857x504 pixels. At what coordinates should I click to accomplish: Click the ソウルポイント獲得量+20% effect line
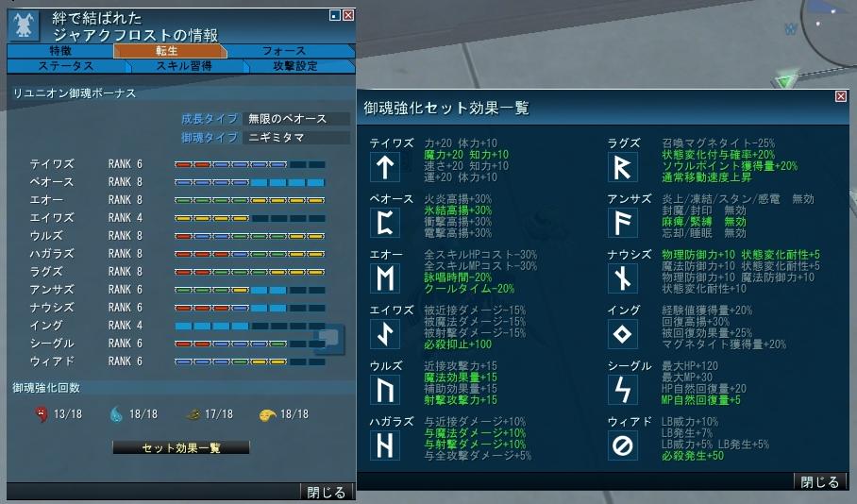tap(730, 165)
